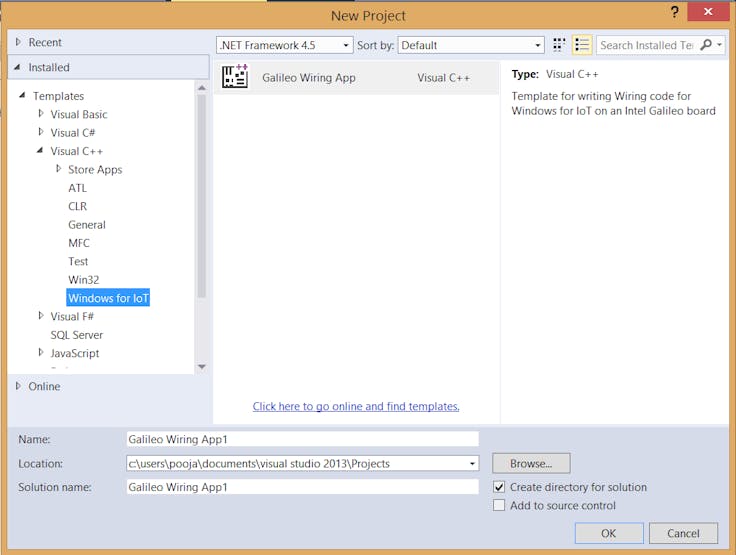736x555 pixels.
Task: Select the MFC template category
Action: (79, 243)
